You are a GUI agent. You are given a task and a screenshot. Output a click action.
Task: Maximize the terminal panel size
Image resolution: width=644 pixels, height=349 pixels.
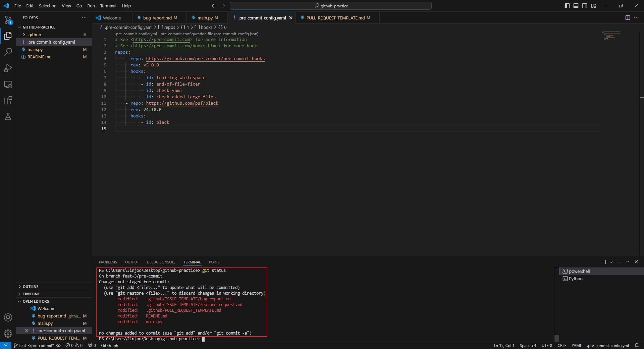628,262
